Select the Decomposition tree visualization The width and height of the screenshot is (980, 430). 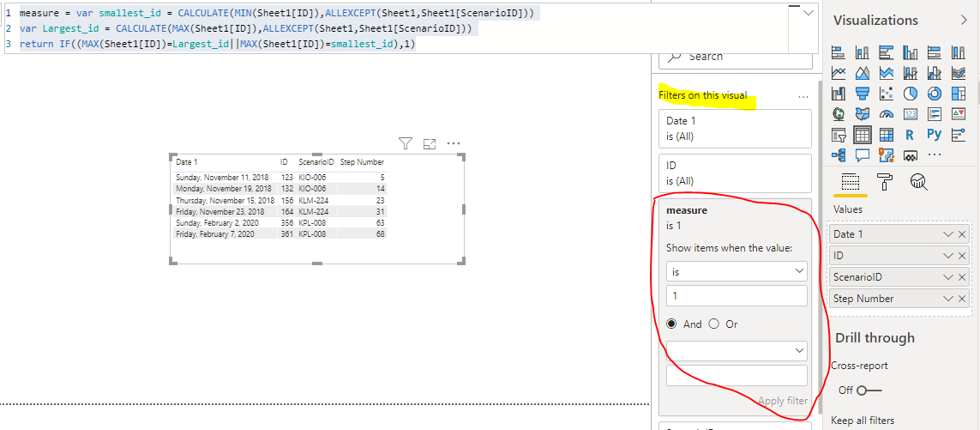click(839, 154)
